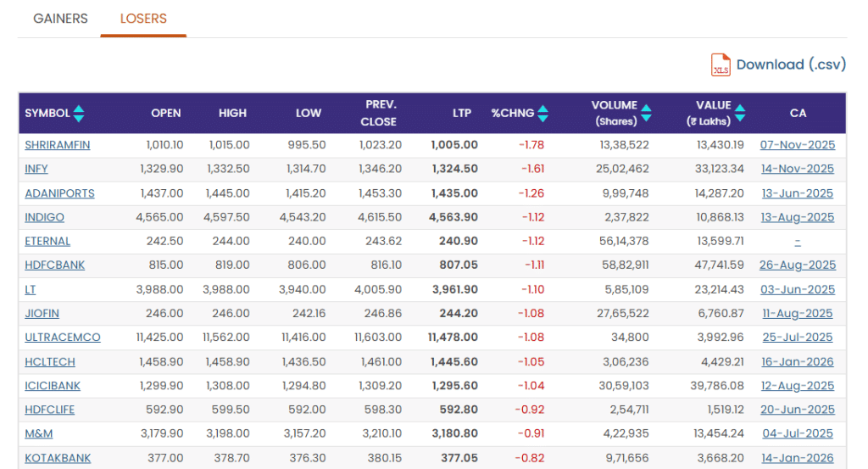
Task: Sort by VOLUME (Shares) sort arrows
Action: pos(646,113)
